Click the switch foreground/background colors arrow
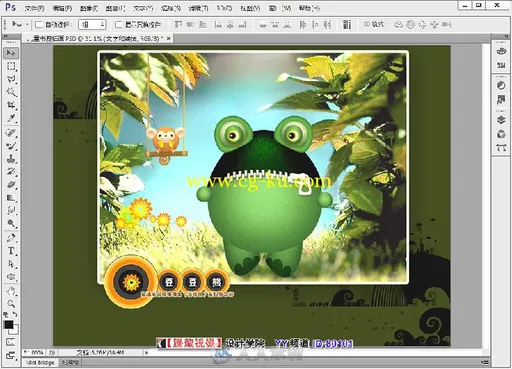512x369 pixels. click(15, 314)
